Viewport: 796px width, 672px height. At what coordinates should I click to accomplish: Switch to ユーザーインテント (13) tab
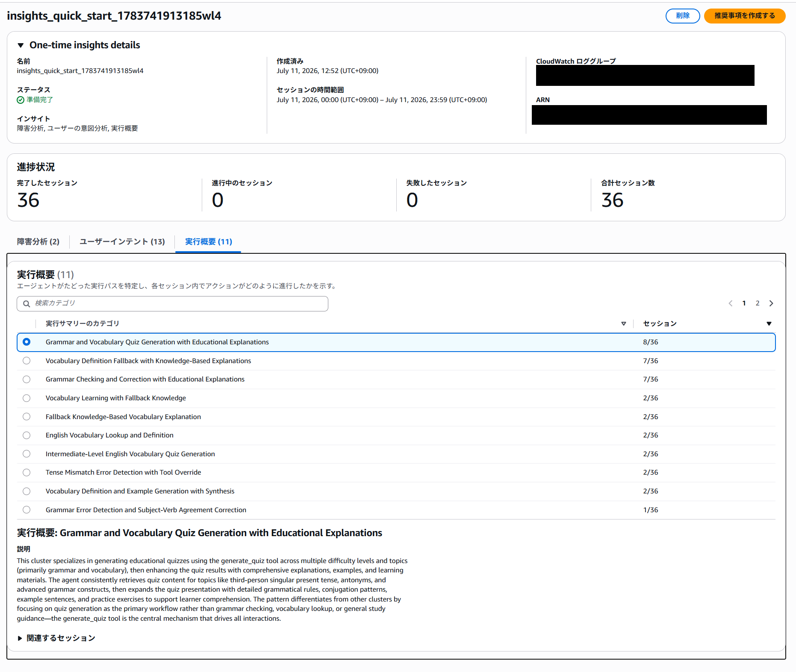122,242
